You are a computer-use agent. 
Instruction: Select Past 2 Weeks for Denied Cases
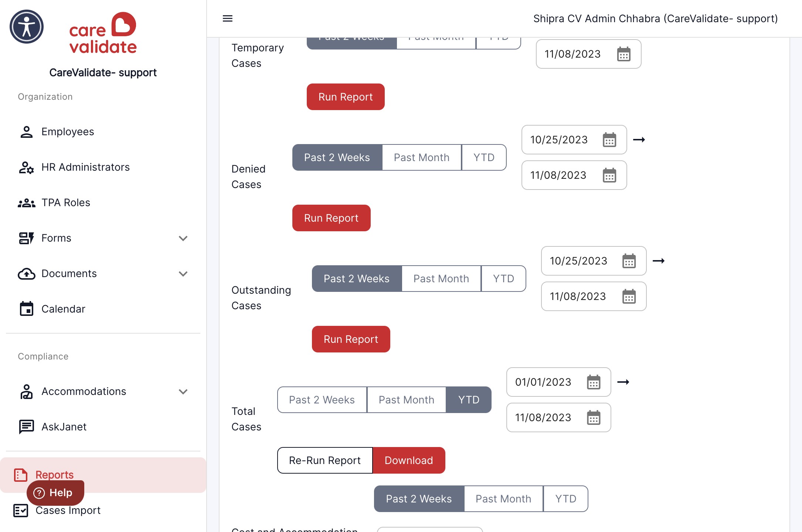pos(337,157)
